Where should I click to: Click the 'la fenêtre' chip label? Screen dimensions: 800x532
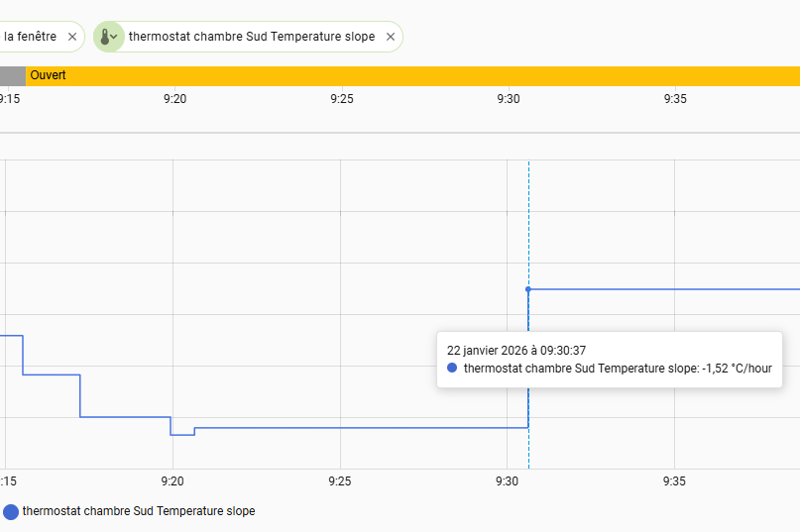click(30, 37)
